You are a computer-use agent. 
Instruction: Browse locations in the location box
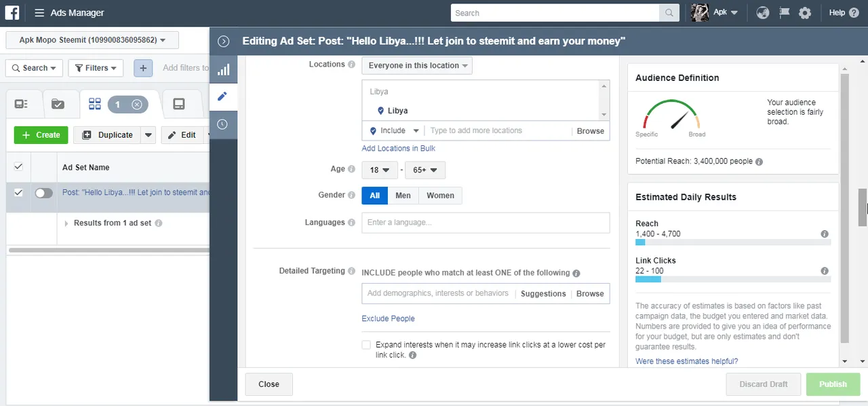coord(590,131)
